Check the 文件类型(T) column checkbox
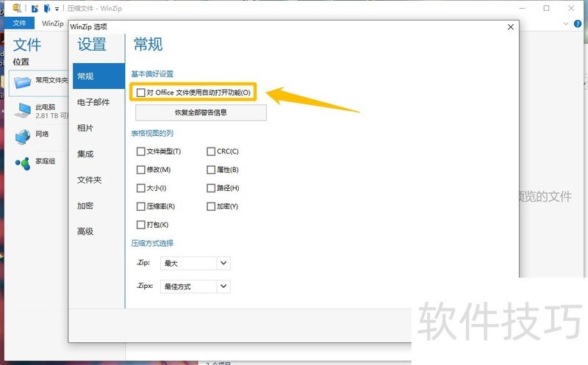Screen dimensions: 588x365 click(x=140, y=151)
